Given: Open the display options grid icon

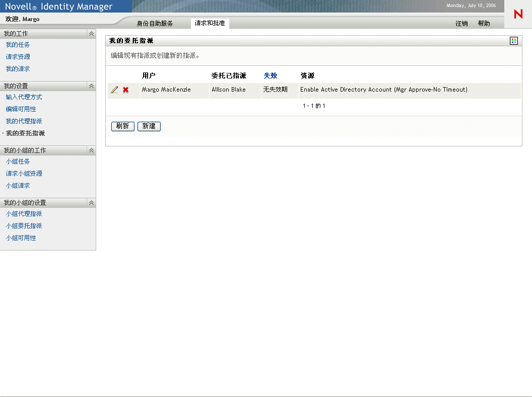Looking at the screenshot, I should click(x=514, y=41).
